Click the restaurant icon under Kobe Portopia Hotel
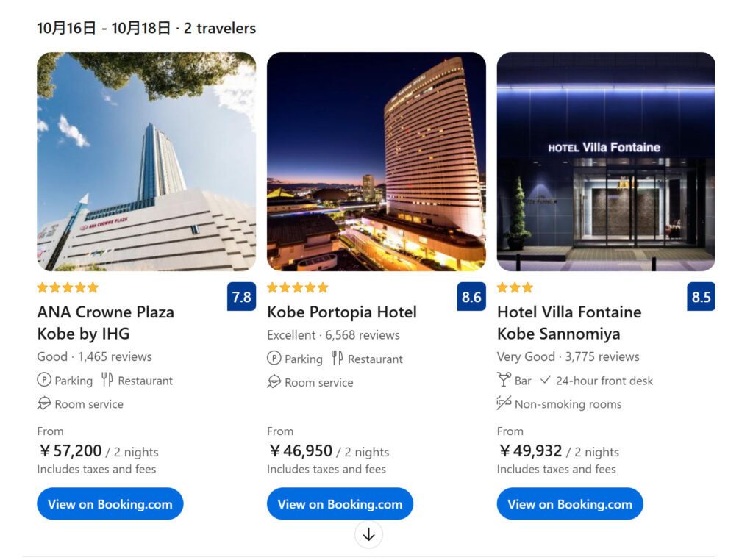This screenshot has height=560, width=753. point(338,358)
